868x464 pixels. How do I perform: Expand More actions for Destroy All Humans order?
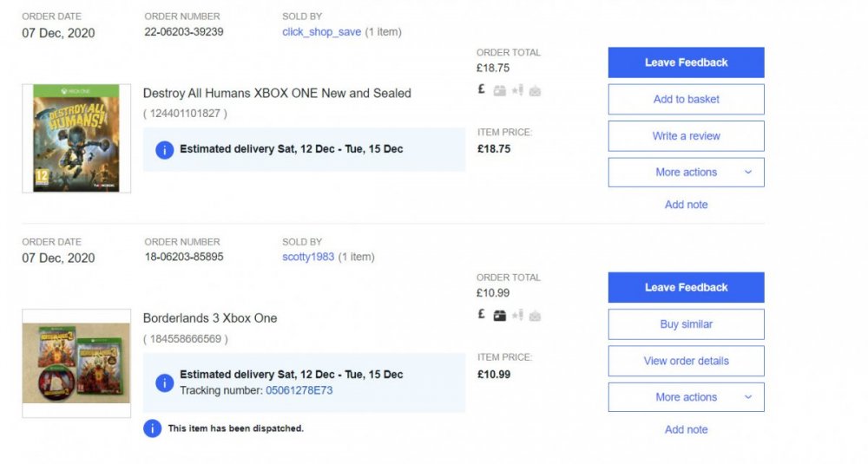[687, 172]
